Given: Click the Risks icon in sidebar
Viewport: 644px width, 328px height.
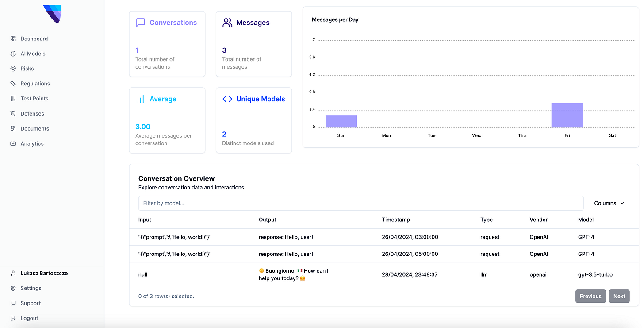Looking at the screenshot, I should pos(13,69).
